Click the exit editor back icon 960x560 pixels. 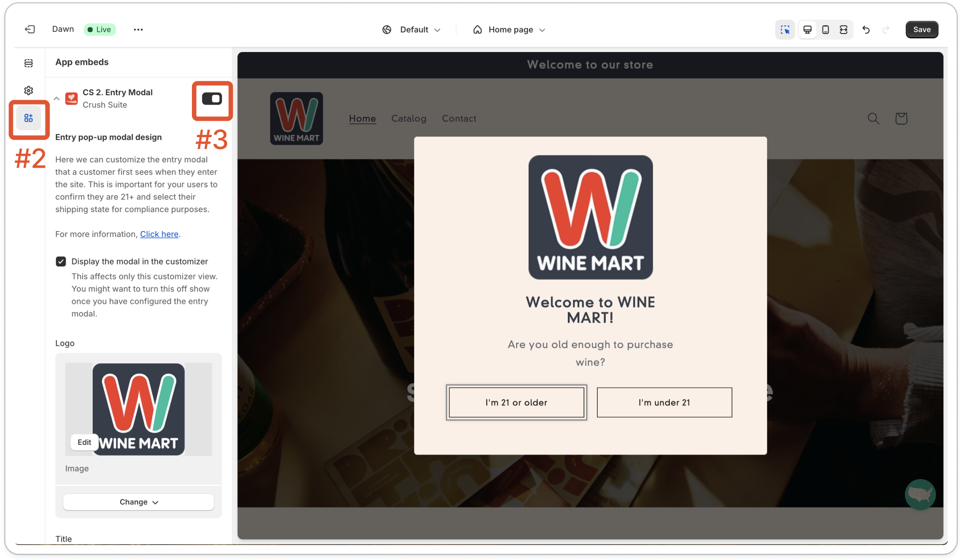pos(30,30)
